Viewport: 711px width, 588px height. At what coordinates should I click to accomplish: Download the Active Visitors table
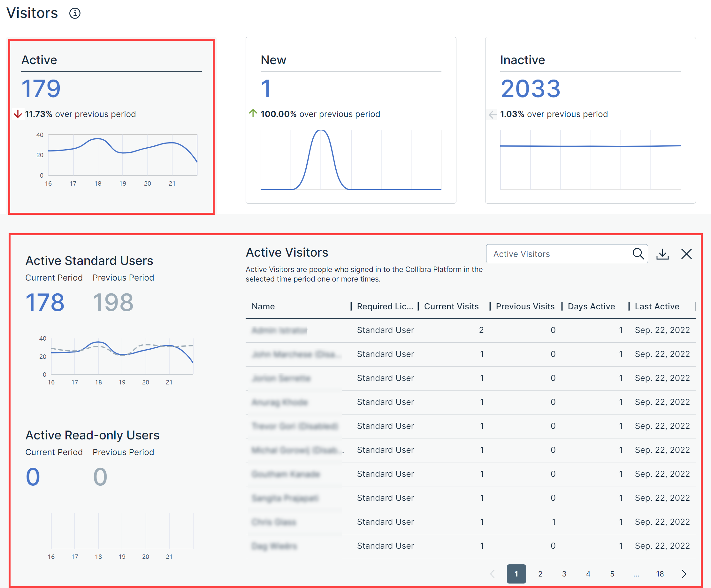[x=662, y=254]
